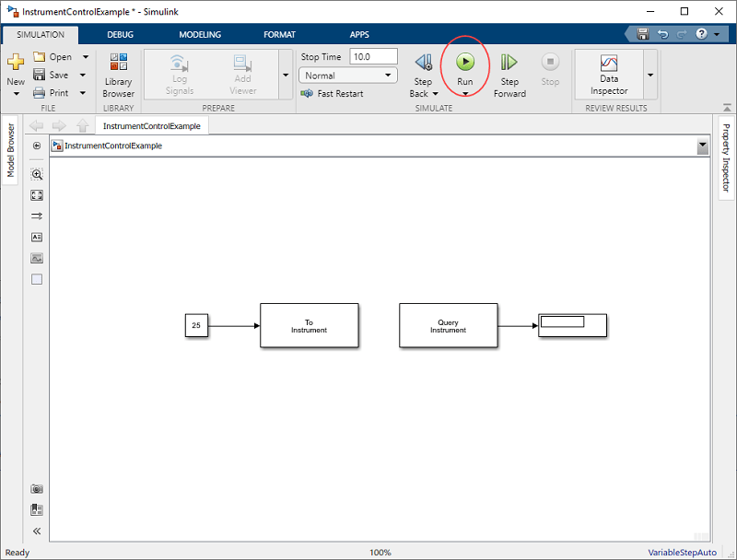This screenshot has height=560, width=737.
Task: Click the Up to Parent arrow
Action: point(83,125)
